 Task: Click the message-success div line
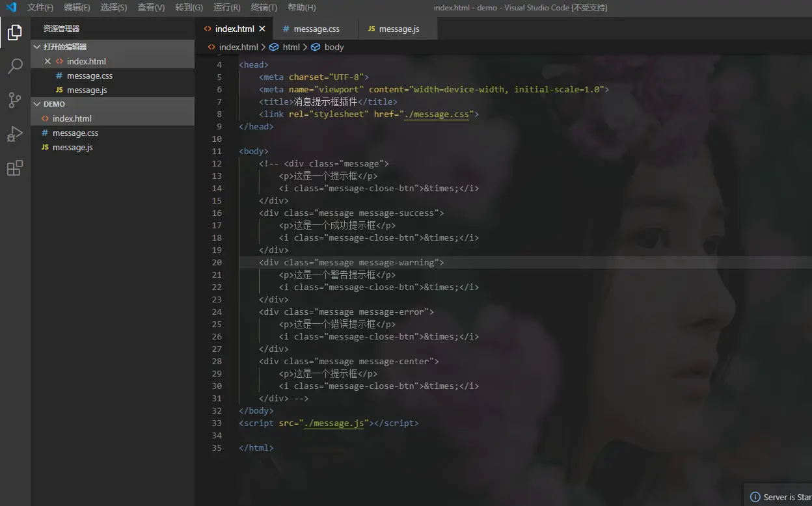(x=351, y=213)
